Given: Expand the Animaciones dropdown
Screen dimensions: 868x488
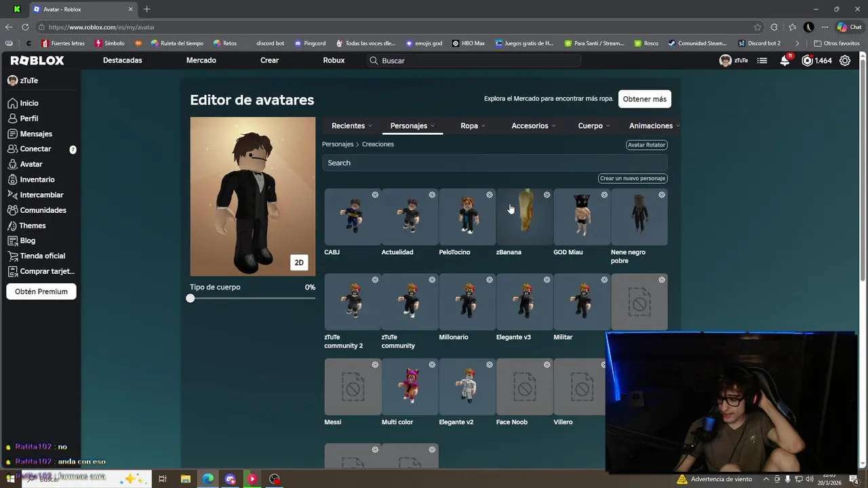Looking at the screenshot, I should [x=654, y=125].
